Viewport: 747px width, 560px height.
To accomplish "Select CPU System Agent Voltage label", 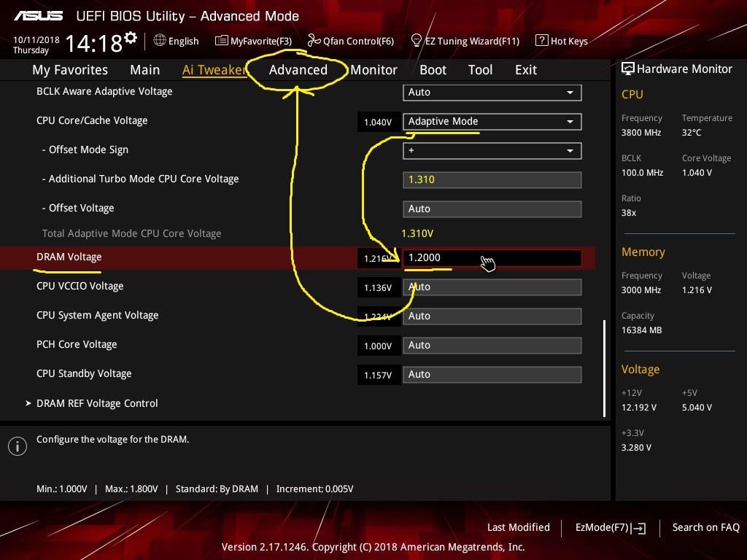I will tap(97, 315).
